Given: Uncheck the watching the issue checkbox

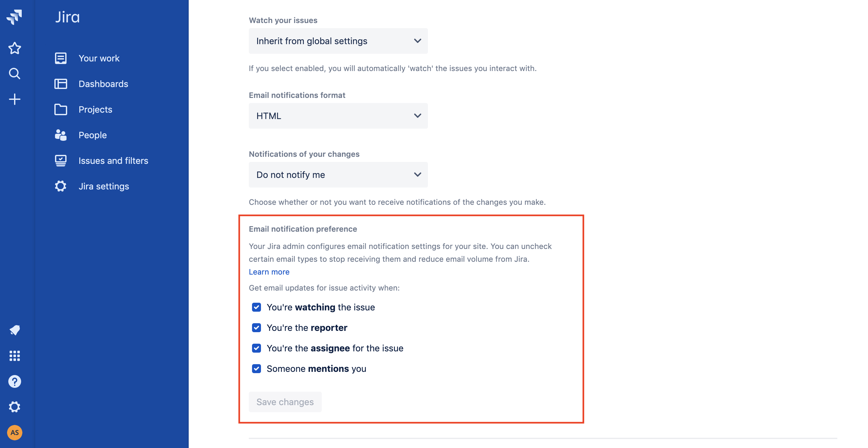Looking at the screenshot, I should (x=256, y=307).
